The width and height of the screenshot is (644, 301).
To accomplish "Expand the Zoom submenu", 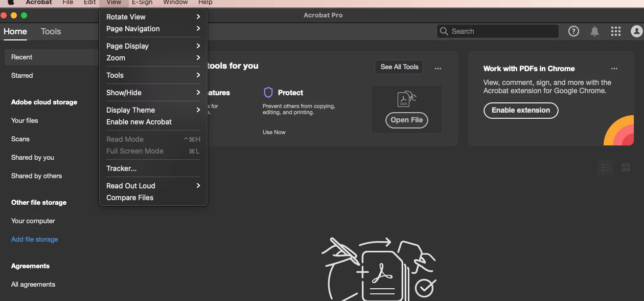I will 153,58.
